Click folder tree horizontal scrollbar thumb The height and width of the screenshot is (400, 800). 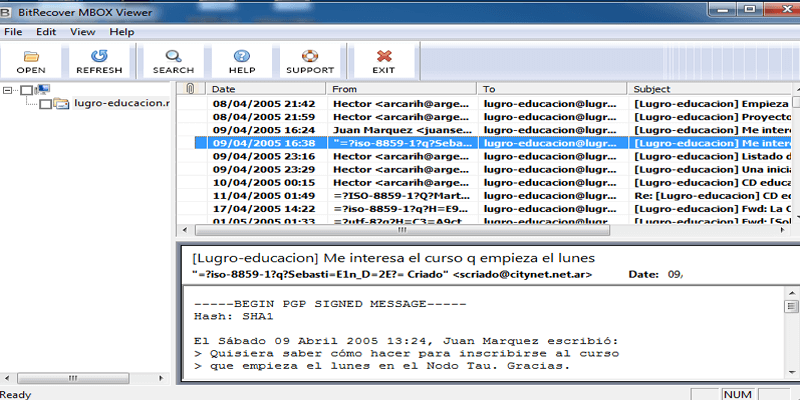[73, 379]
